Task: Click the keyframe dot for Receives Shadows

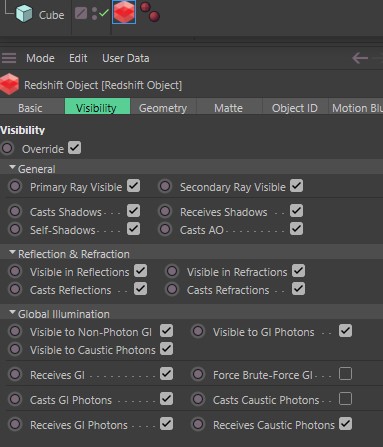Action: pos(165,211)
